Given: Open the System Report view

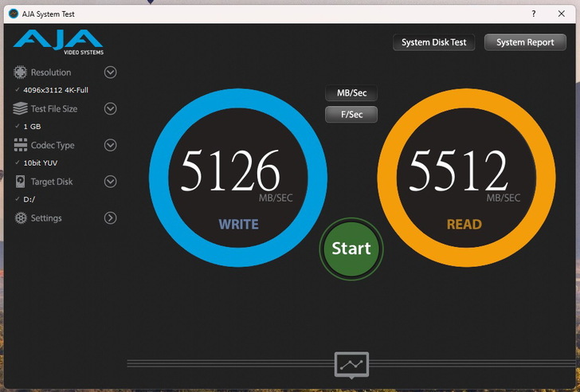Looking at the screenshot, I should pos(525,42).
